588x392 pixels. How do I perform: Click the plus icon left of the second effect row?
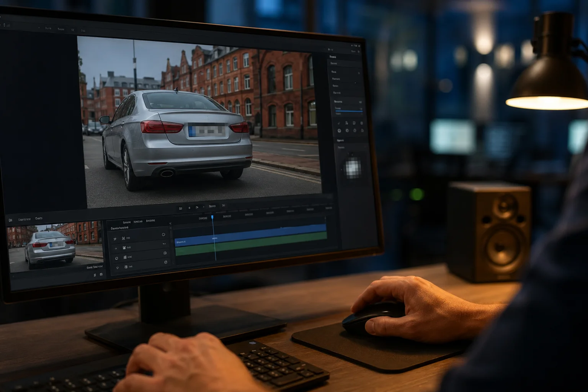tap(116, 248)
